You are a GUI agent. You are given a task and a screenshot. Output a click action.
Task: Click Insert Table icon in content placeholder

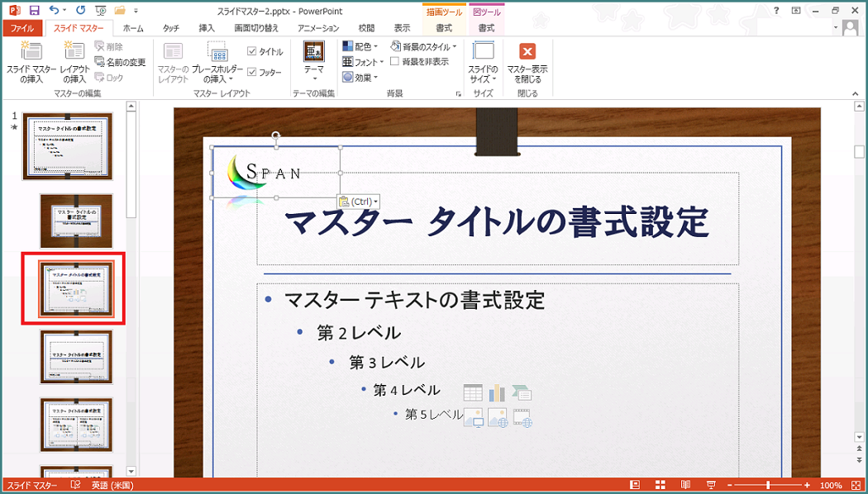coord(473,392)
